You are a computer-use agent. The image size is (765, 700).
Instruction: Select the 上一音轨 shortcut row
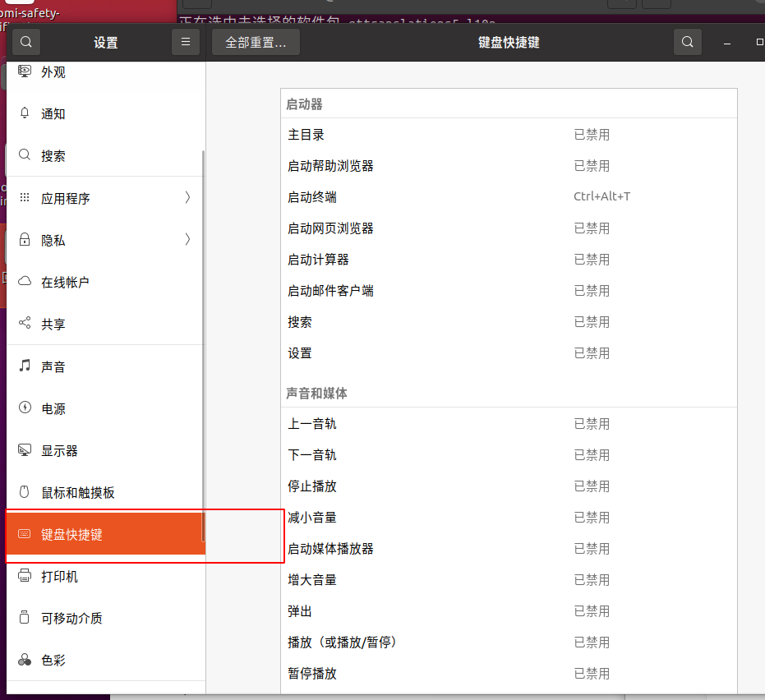509,423
